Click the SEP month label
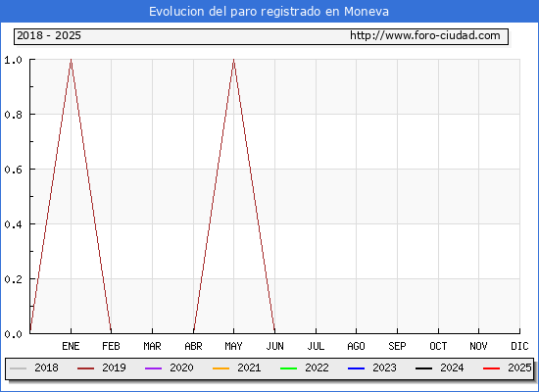This screenshot has height=392, width=539. pos(397,346)
